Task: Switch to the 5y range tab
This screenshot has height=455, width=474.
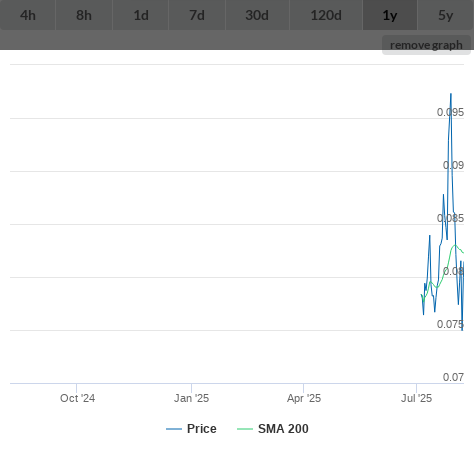Action: (x=446, y=15)
